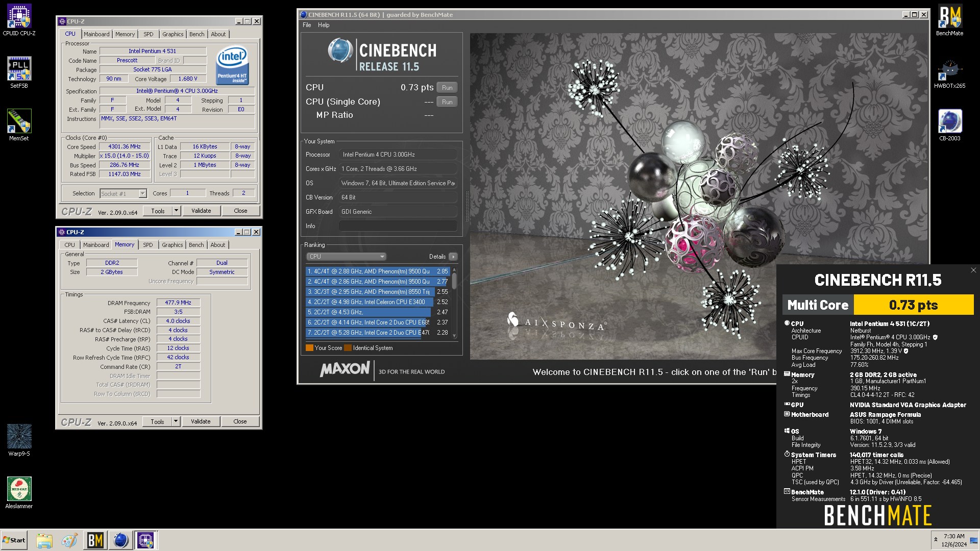Click the brown Identical System swatch
The width and height of the screenshot is (980, 551).
click(348, 348)
